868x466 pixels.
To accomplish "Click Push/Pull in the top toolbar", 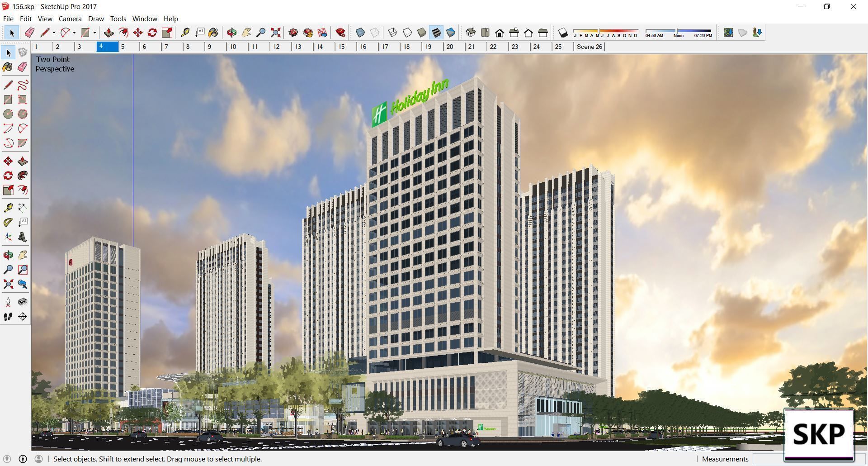I will click(x=108, y=33).
